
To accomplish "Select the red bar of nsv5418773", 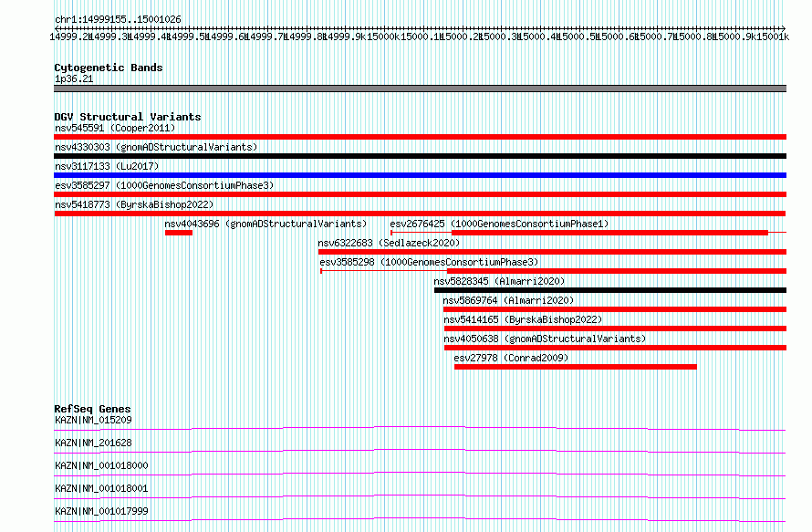I will tap(420, 214).
